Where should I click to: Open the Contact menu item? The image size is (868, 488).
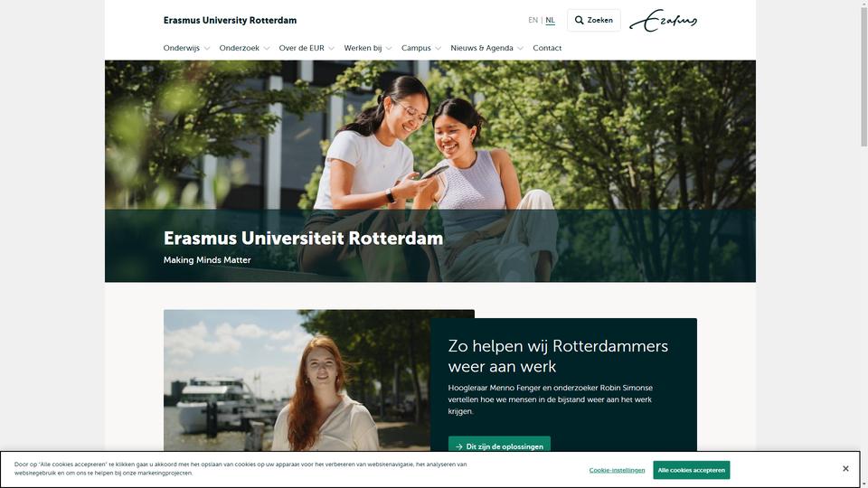coord(547,48)
